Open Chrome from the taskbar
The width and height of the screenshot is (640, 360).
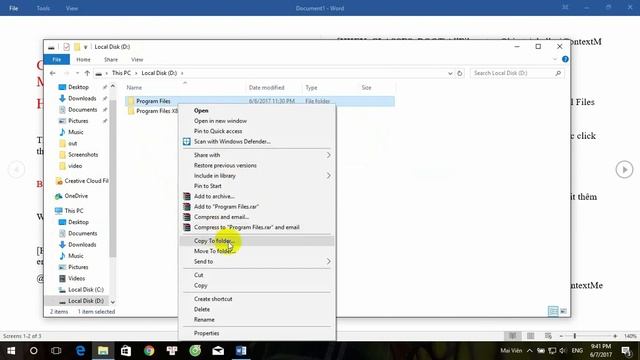point(149,351)
